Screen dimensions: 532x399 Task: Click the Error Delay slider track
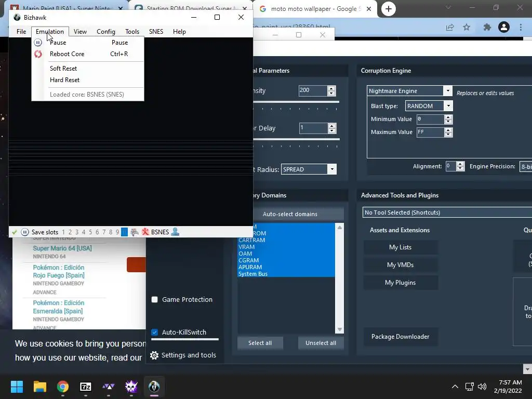click(296, 139)
